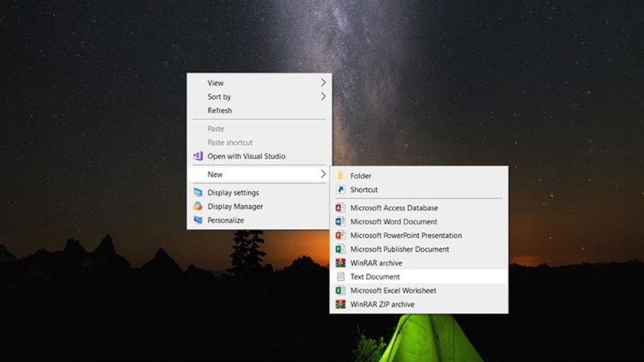Image resolution: width=644 pixels, height=362 pixels.
Task: Click the Display Manager icon
Action: coord(198,207)
